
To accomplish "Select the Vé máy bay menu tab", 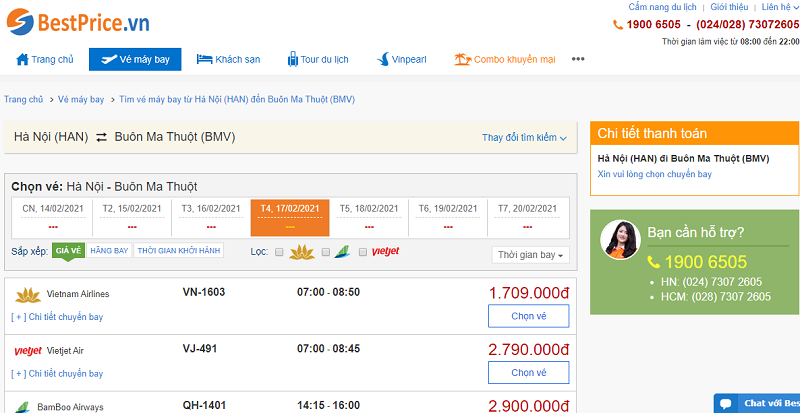I will [135, 59].
